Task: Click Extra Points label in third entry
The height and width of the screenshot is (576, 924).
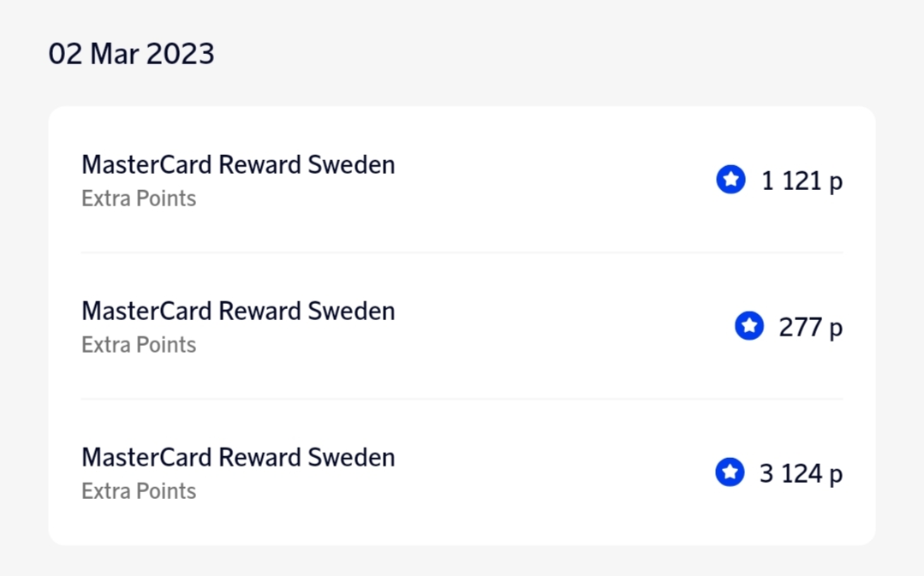Action: pyautogui.click(x=139, y=491)
